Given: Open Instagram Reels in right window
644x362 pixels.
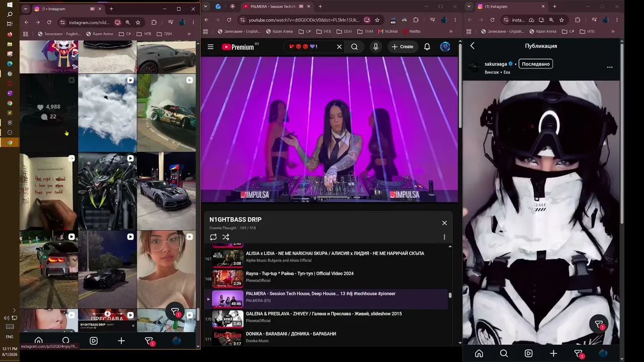Looking at the screenshot, I should pyautogui.click(x=528, y=353).
